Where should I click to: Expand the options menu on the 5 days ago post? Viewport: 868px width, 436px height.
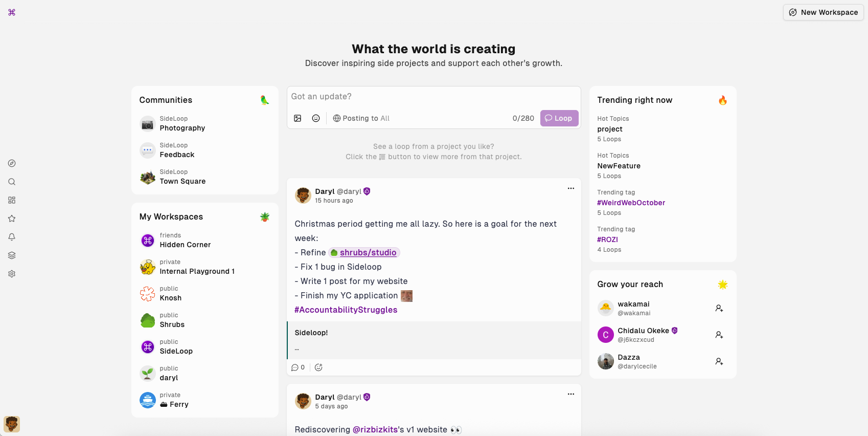[x=570, y=394]
